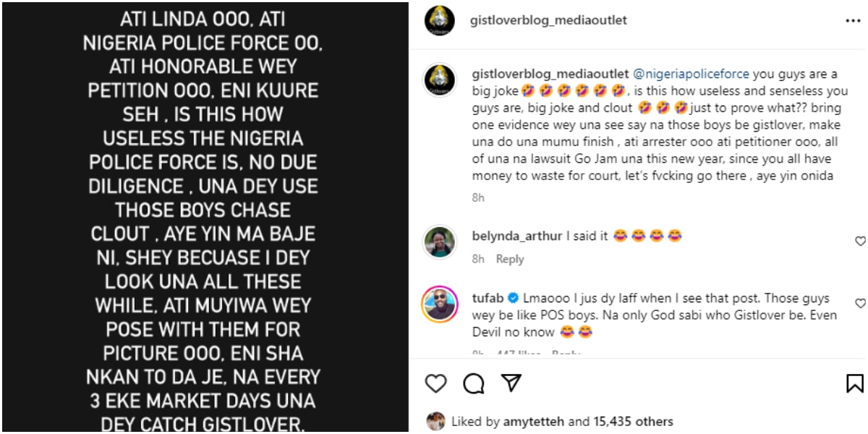This screenshot has width=868, height=434.
Task: Like belynda_arthur's comment
Action: pyautogui.click(x=860, y=242)
